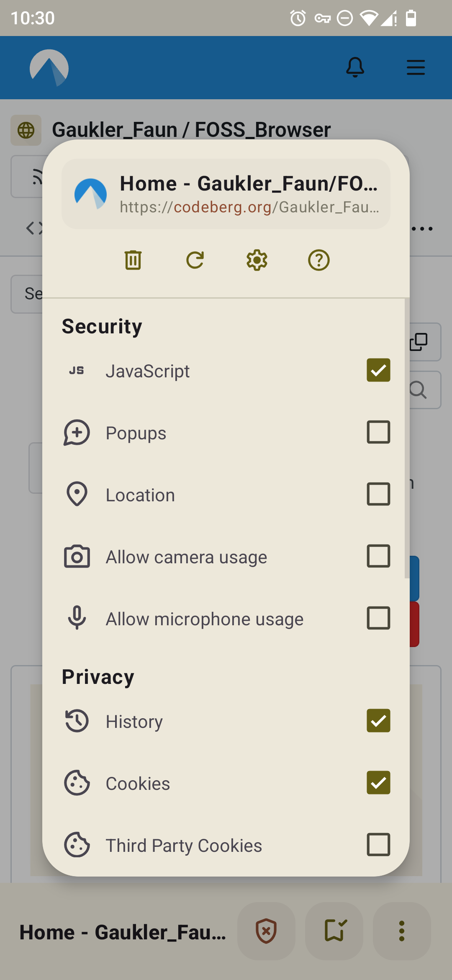Tap the codeberg.org URL card
Viewport: 452px width, 980px height.
[x=226, y=194]
